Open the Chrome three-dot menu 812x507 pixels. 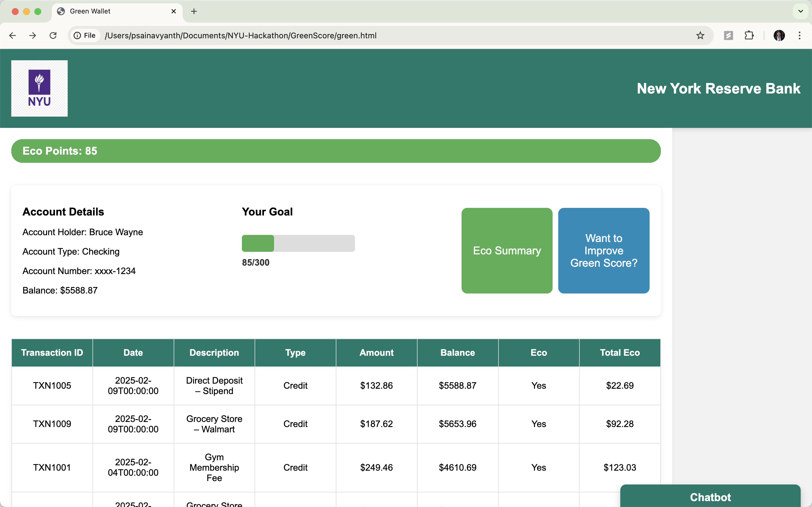[x=799, y=35]
